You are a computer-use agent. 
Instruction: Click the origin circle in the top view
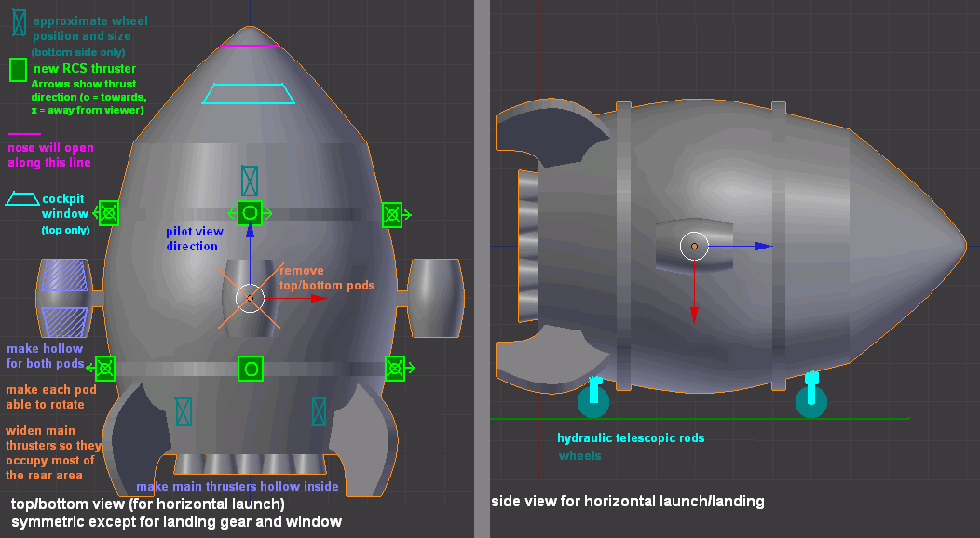pos(250,299)
